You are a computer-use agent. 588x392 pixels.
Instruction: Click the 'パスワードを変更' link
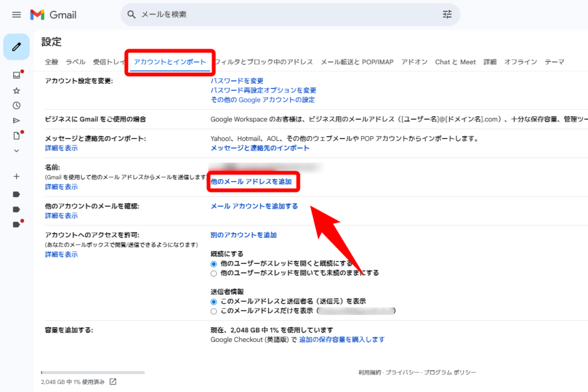click(x=237, y=81)
